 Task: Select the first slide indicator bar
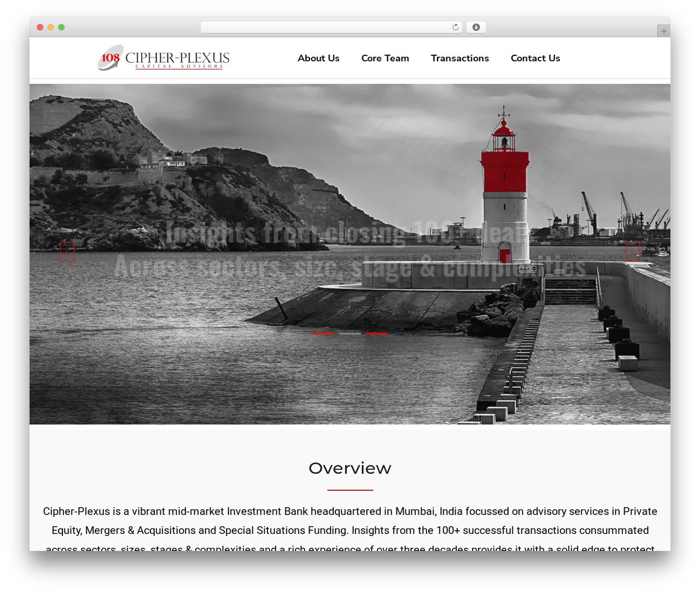coord(323,333)
